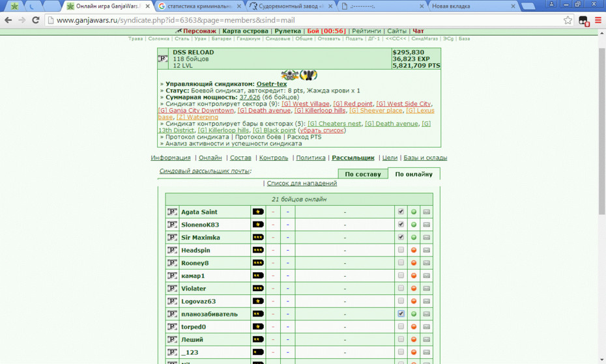Switch to the По составу tab

[362, 174]
